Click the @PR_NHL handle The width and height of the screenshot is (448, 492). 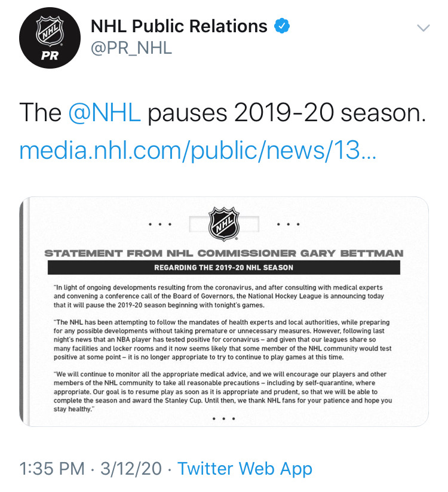point(131,48)
